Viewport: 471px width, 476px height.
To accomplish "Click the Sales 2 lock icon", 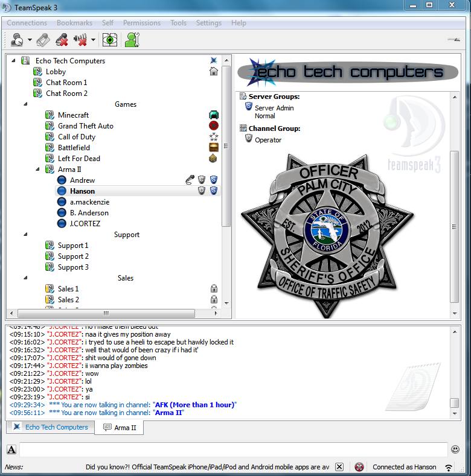I will pyautogui.click(x=214, y=299).
